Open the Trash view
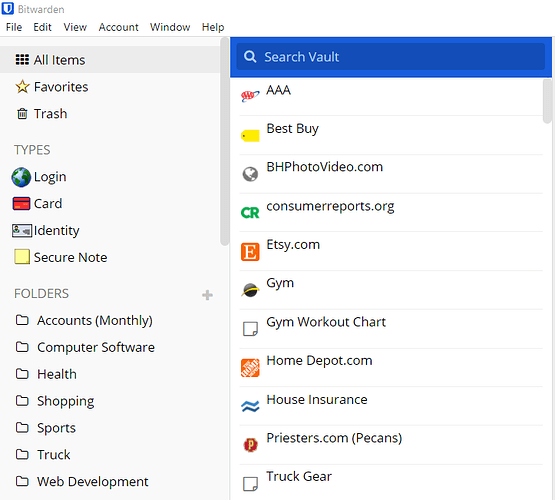Screen dimensions: 555x500 tap(50, 114)
